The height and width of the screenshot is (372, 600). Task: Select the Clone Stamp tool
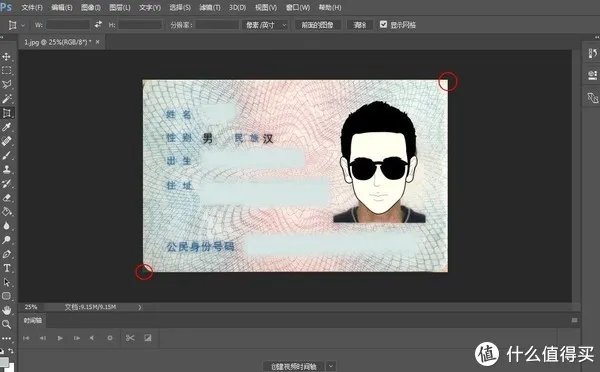(7, 169)
